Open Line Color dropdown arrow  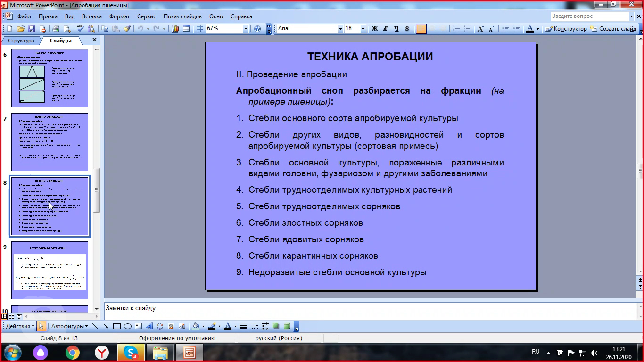click(219, 326)
